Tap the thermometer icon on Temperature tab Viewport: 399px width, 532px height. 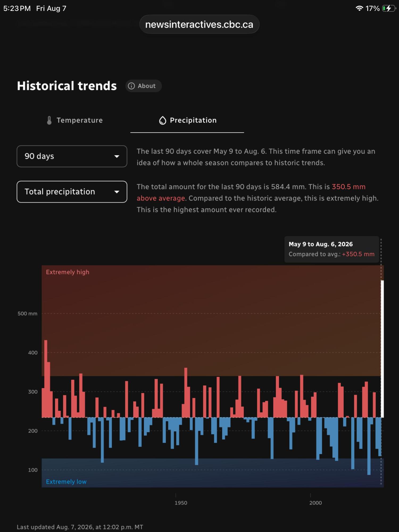(49, 120)
